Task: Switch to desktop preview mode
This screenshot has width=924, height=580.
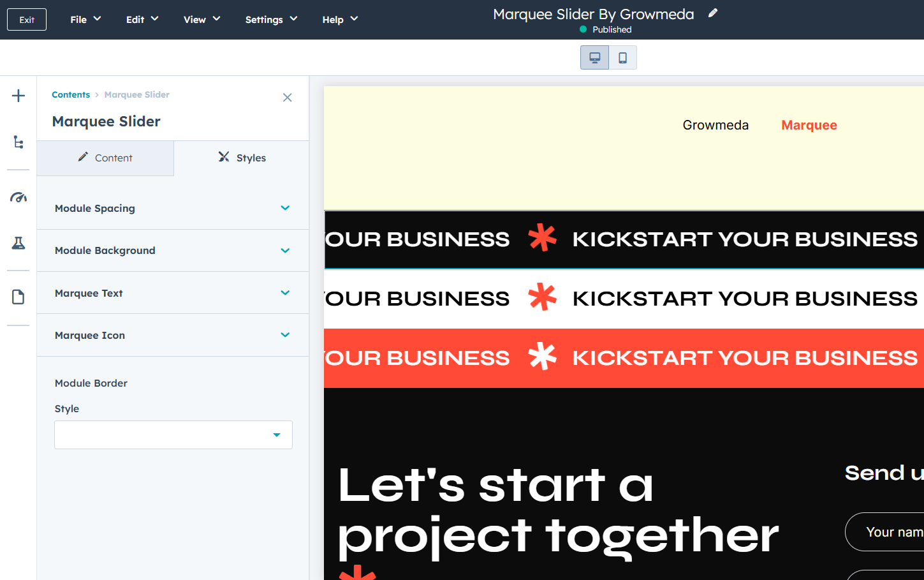Action: [594, 58]
